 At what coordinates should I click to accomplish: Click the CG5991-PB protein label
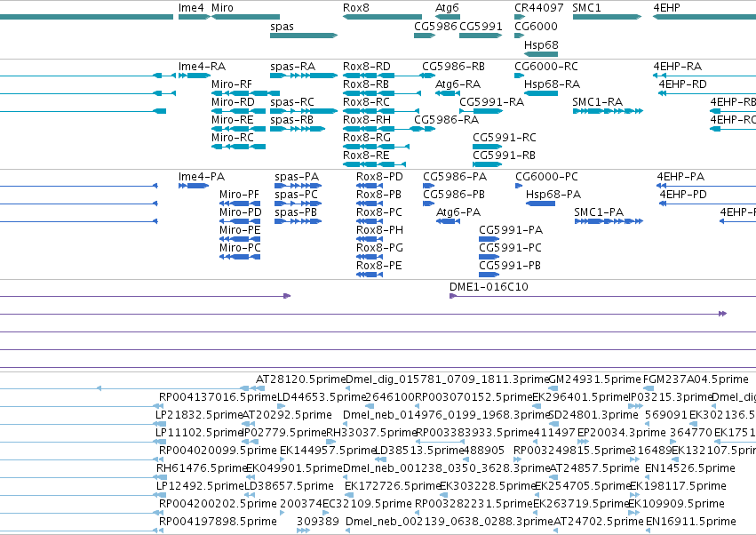(x=510, y=266)
